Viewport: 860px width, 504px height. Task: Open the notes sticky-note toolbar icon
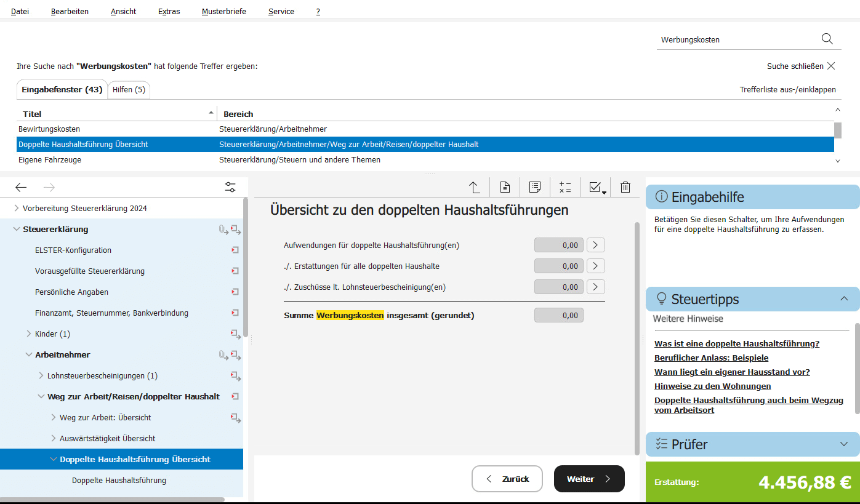coord(535,187)
